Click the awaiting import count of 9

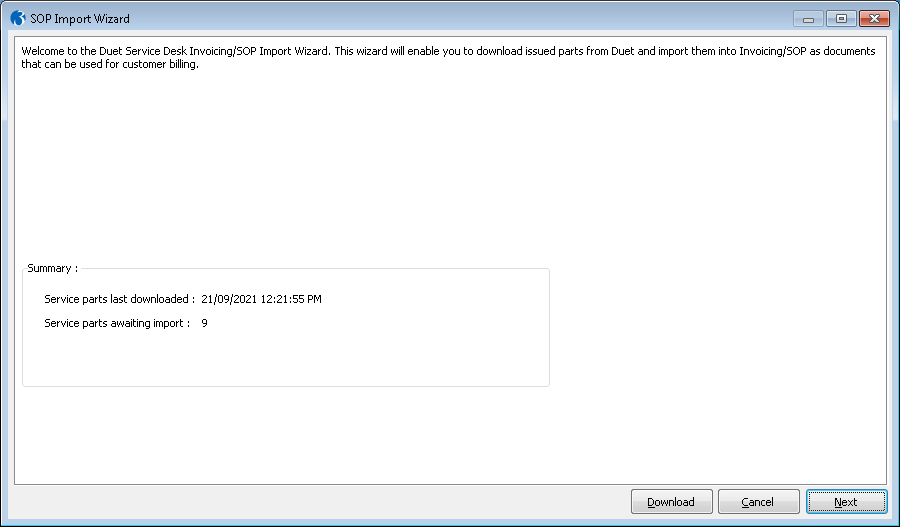click(204, 323)
